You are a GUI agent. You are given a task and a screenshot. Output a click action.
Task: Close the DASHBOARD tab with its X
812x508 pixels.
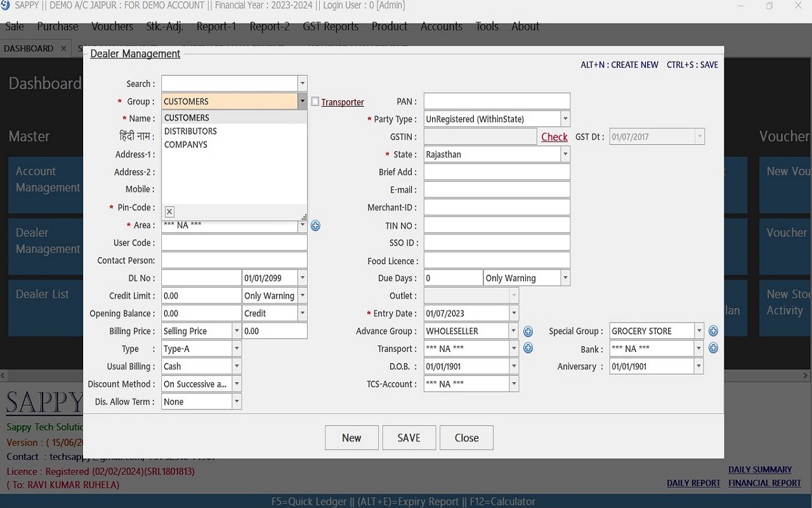[63, 48]
